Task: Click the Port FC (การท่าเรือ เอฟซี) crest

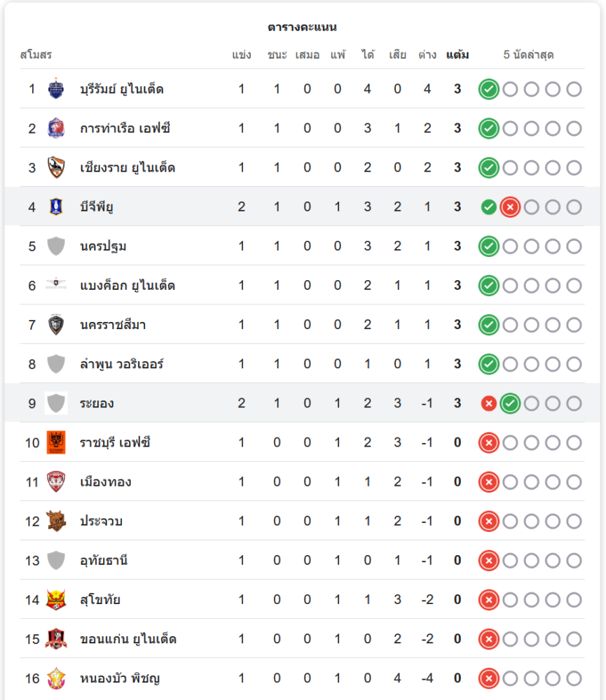Action: click(x=56, y=128)
